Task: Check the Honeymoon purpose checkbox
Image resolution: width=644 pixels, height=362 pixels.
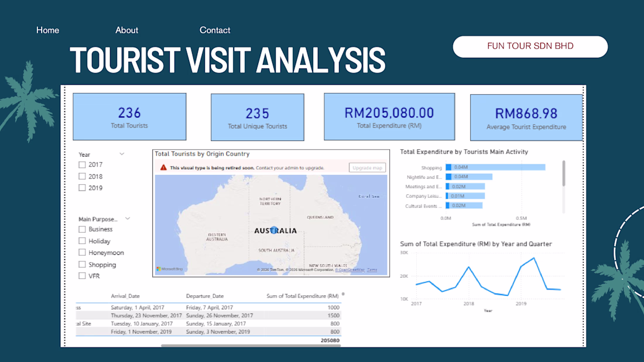Action: click(82, 253)
